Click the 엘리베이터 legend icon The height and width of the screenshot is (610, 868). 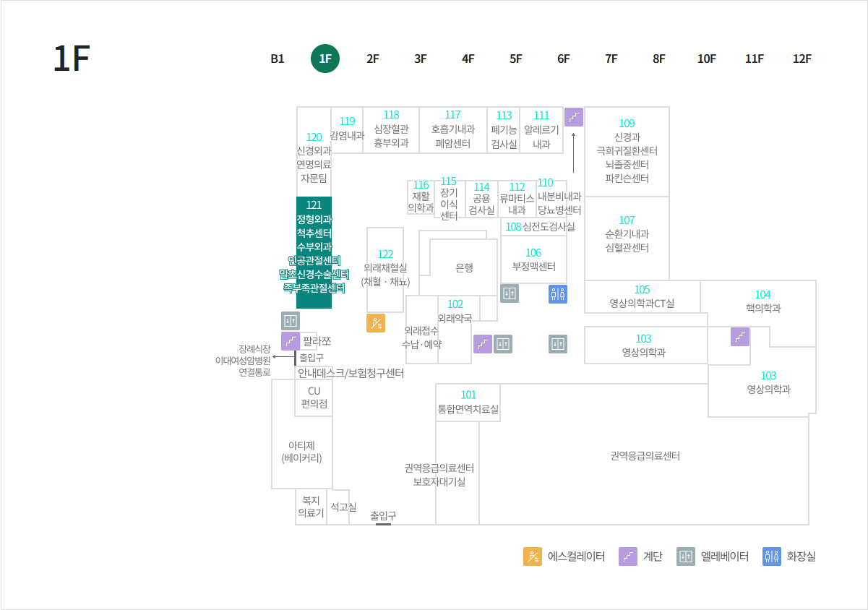[686, 557]
